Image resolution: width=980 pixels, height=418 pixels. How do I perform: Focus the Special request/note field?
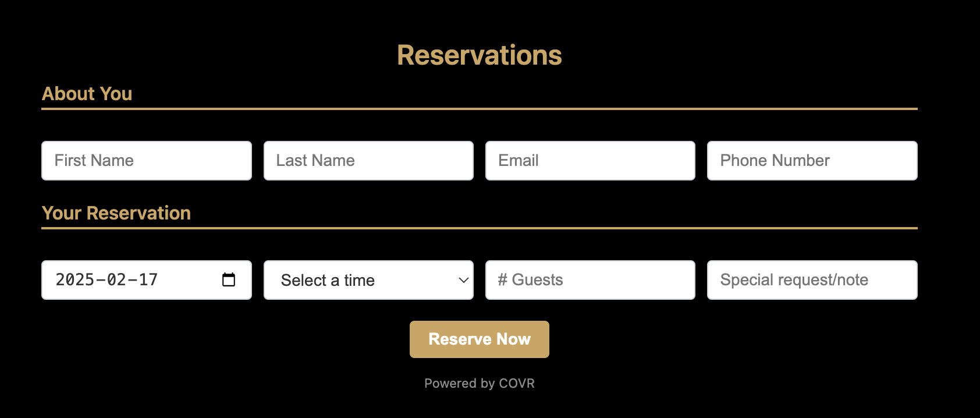812,280
